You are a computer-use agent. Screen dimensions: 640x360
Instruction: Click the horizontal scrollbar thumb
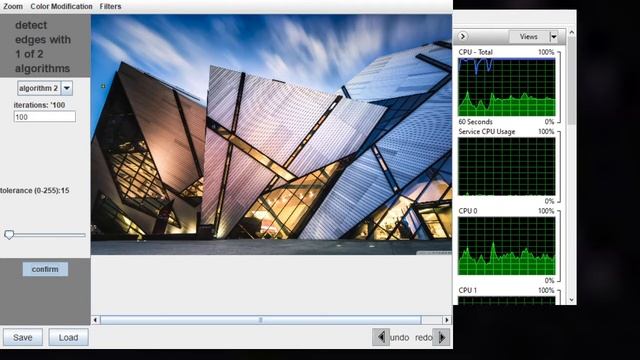tap(260, 320)
